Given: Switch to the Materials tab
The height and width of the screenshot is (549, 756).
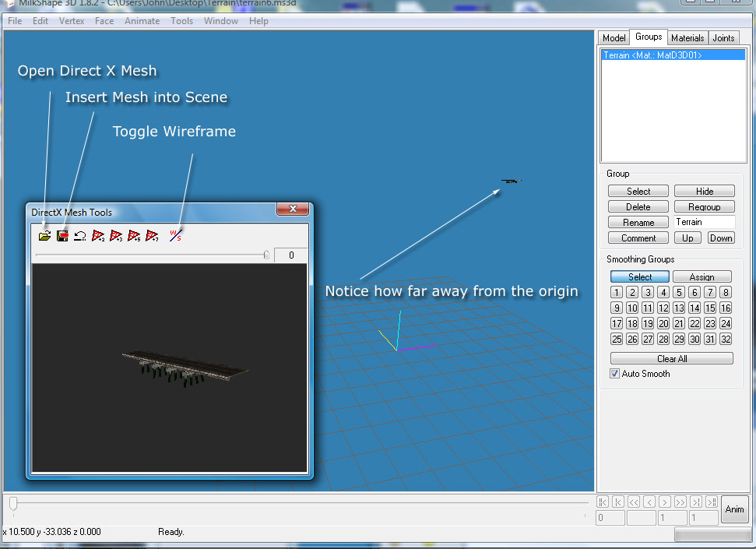Looking at the screenshot, I should 687,37.
